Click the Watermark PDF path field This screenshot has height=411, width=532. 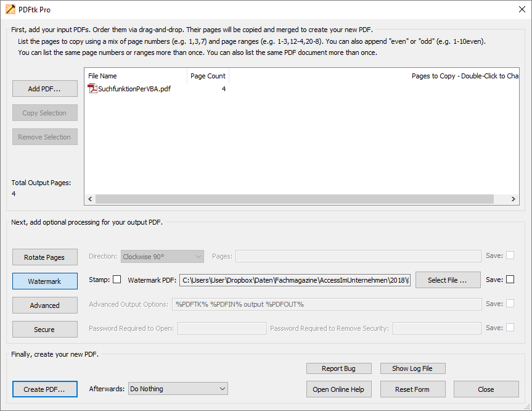[295, 280]
